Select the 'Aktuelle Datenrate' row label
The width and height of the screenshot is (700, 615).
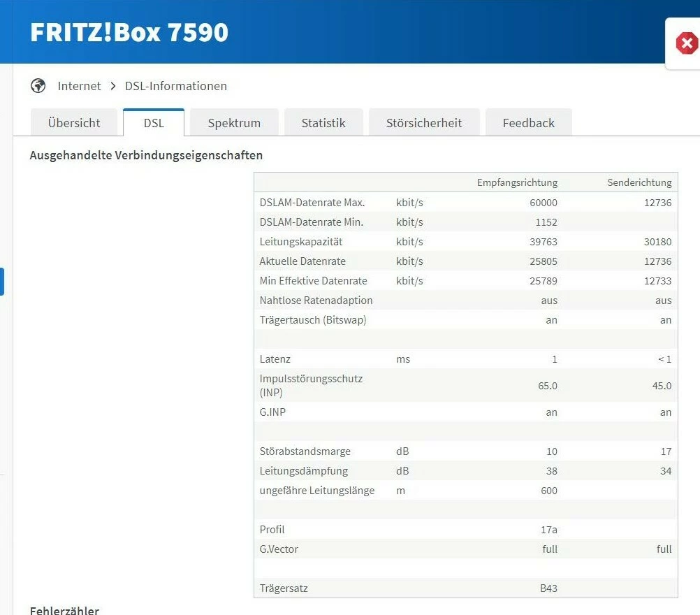pos(302,261)
